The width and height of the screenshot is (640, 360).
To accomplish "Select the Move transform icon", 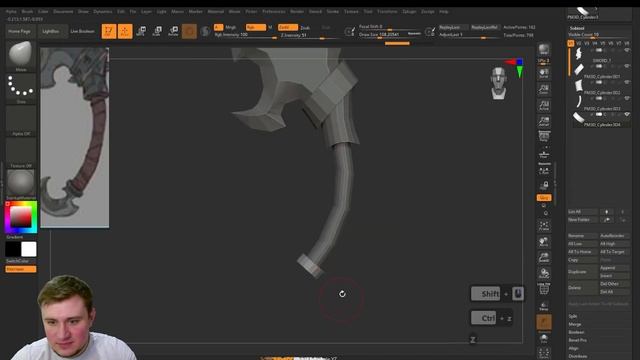I will 141,31.
